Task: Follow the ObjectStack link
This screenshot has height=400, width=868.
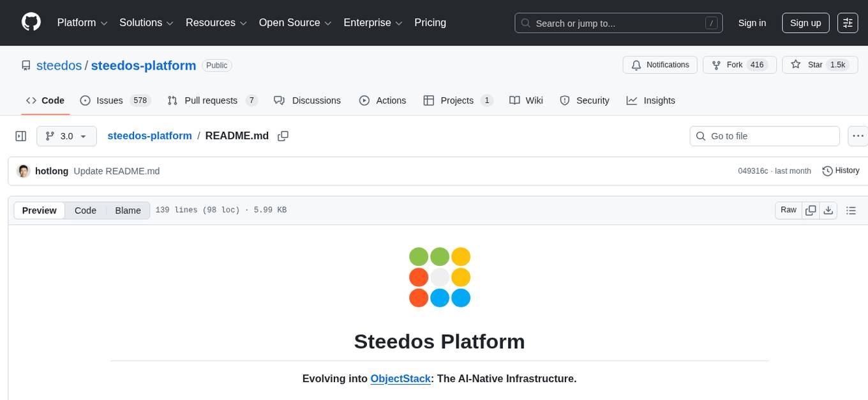Action: pyautogui.click(x=401, y=378)
